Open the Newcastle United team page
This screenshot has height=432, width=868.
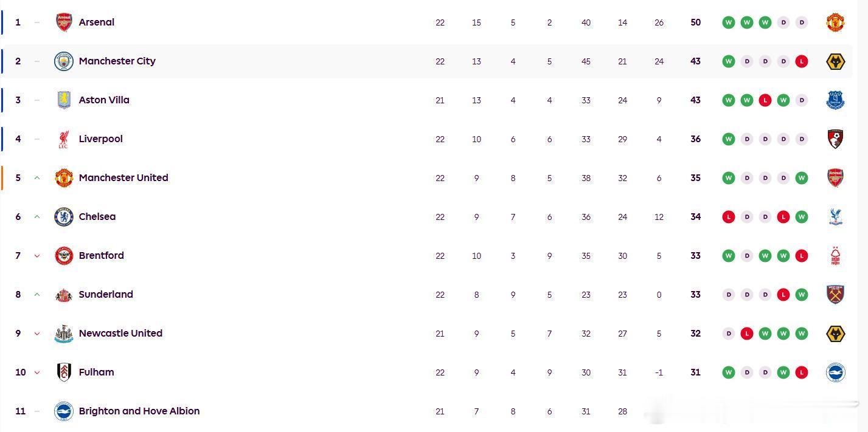coord(120,334)
